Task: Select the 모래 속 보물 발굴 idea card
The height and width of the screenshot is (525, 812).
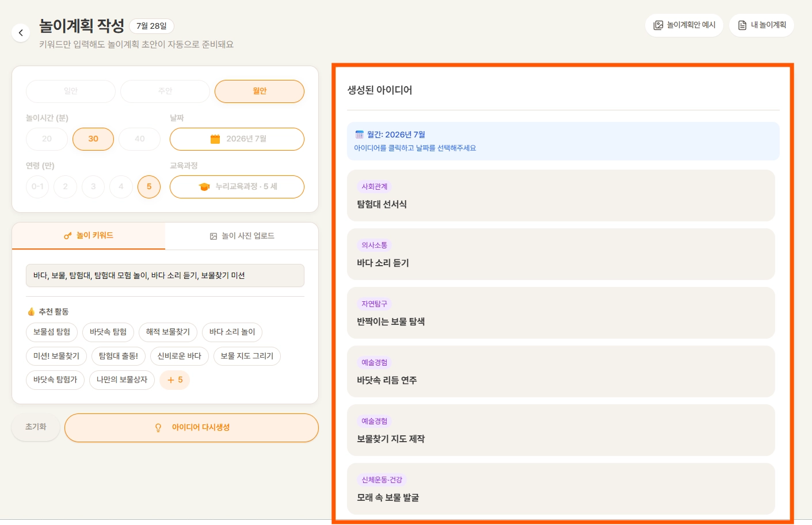Action: [x=561, y=489]
